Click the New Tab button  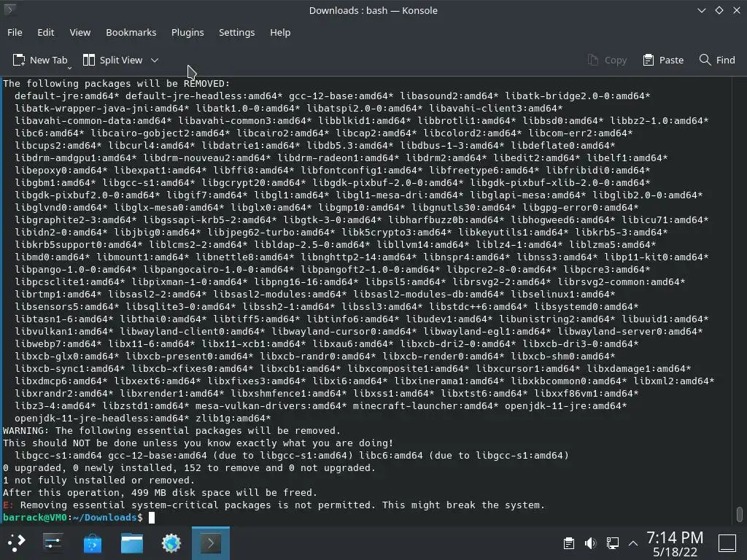pos(39,60)
